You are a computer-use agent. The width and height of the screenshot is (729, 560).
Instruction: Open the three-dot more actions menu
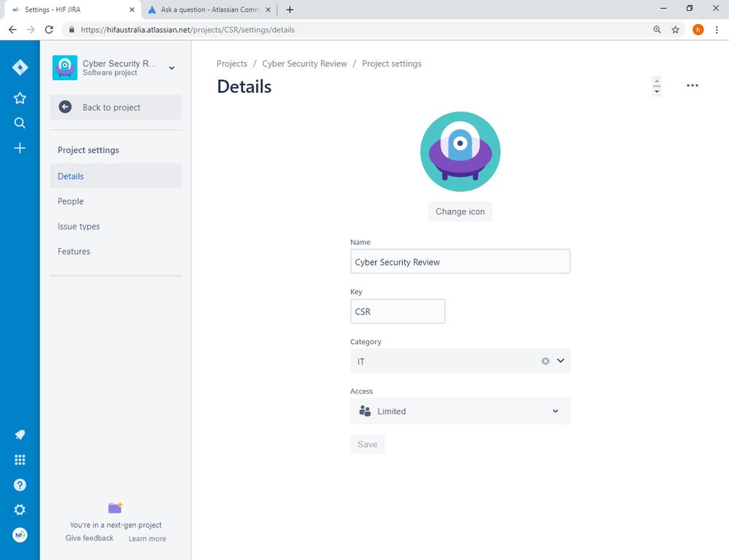[x=693, y=85]
